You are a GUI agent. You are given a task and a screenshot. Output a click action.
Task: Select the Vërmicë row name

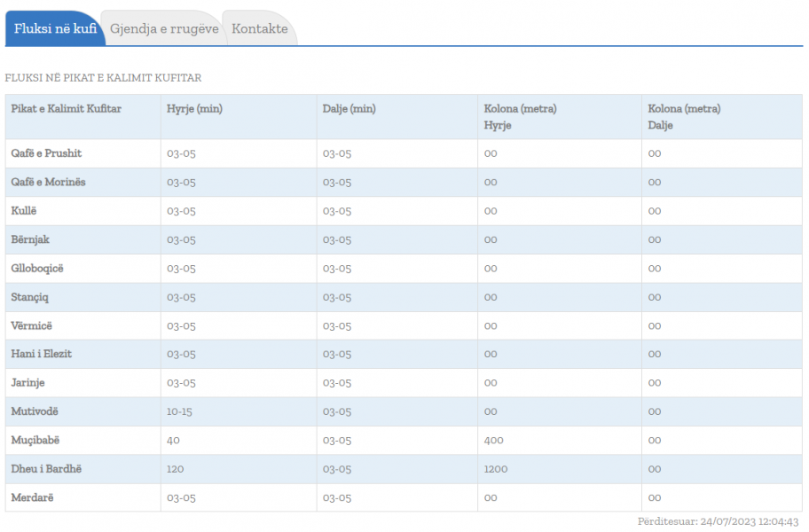tap(31, 325)
